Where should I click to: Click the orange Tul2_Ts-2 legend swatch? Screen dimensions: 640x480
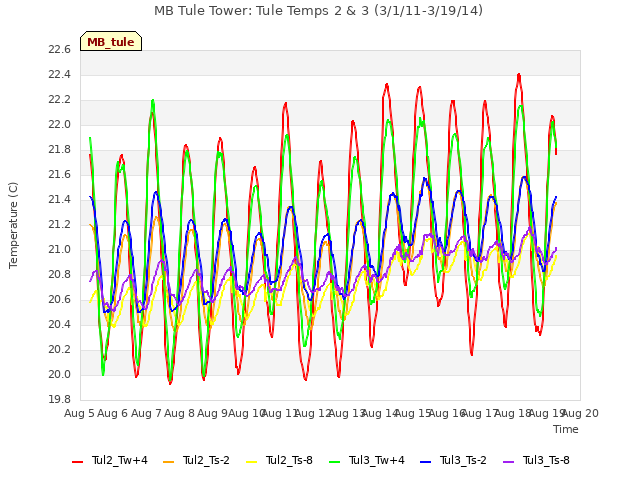point(168,461)
